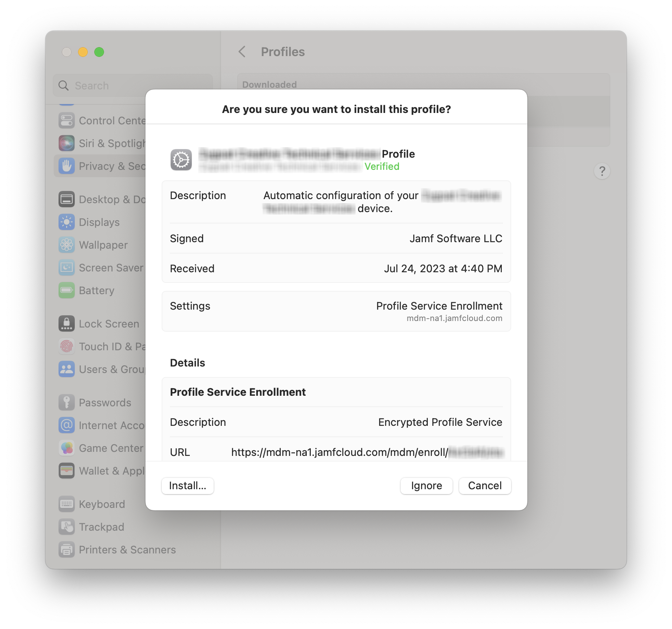Cancel the profile installation dialog
672x629 pixels.
tap(484, 486)
